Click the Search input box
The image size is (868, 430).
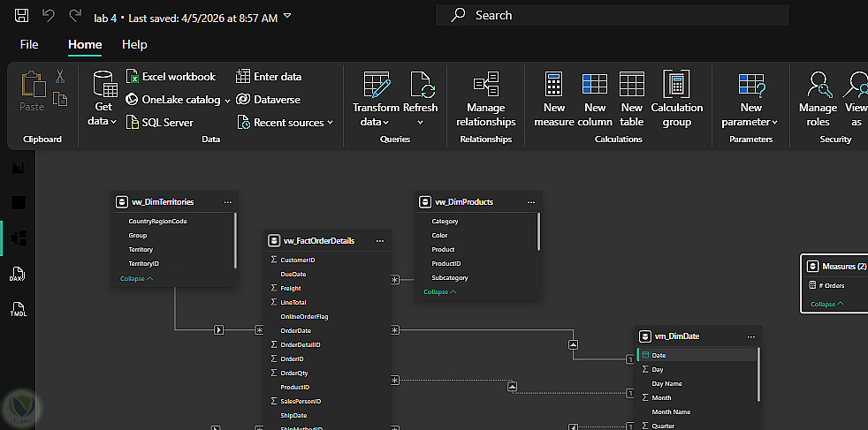(612, 15)
